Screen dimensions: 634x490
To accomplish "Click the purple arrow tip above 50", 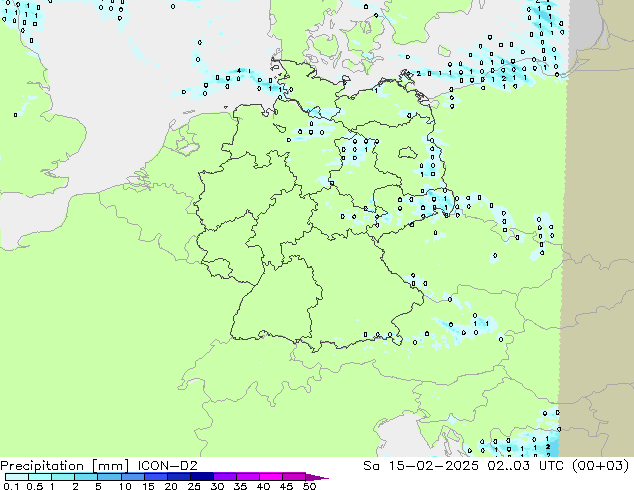I will coord(318,477).
